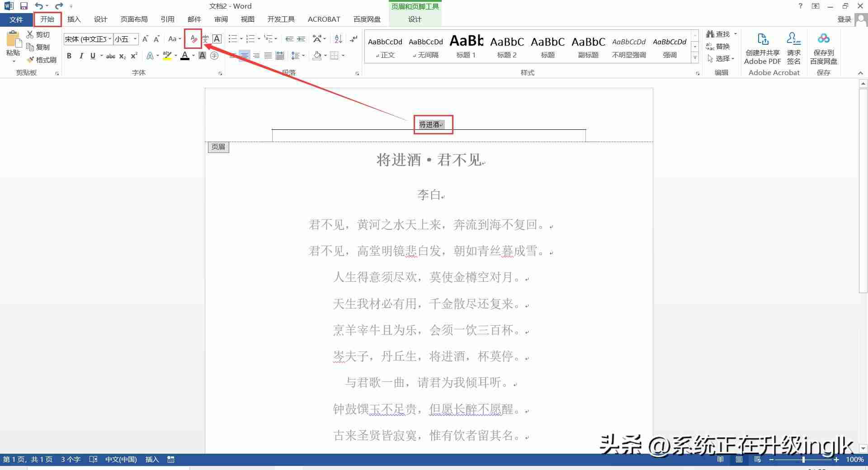Image resolution: width=868 pixels, height=470 pixels.
Task: Click the Save floppy disk icon
Action: point(24,6)
